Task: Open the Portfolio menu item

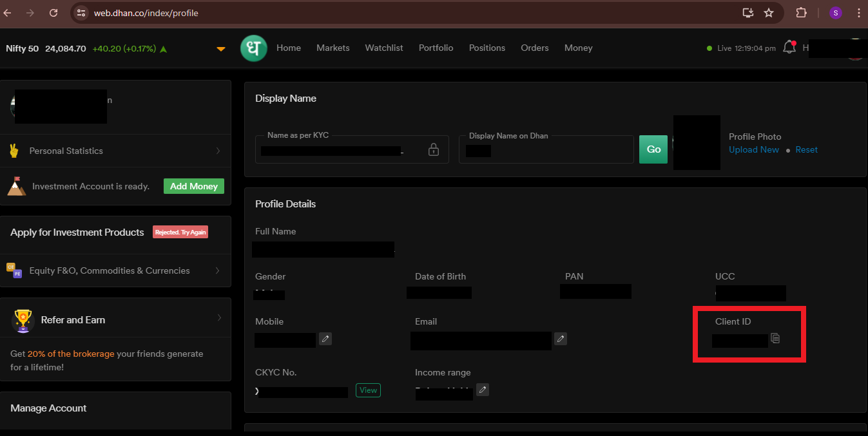Action: click(436, 48)
